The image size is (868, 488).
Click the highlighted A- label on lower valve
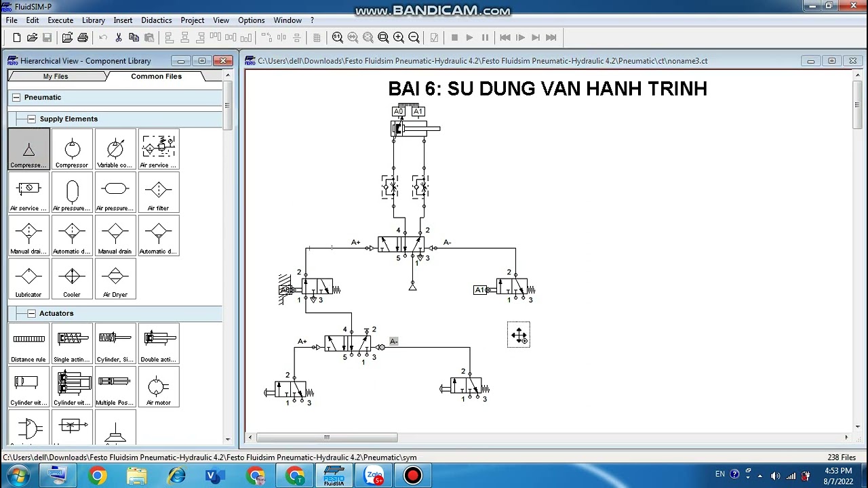pos(393,341)
